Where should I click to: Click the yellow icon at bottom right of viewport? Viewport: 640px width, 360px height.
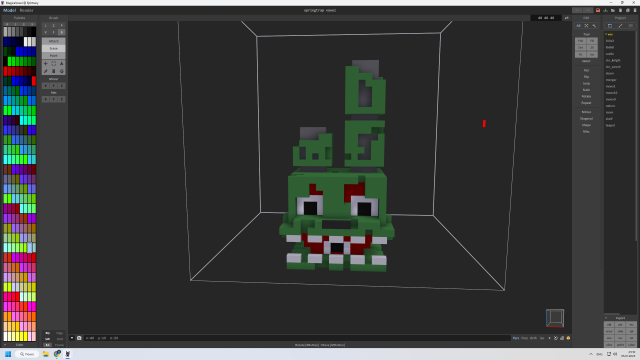[x=568, y=338]
